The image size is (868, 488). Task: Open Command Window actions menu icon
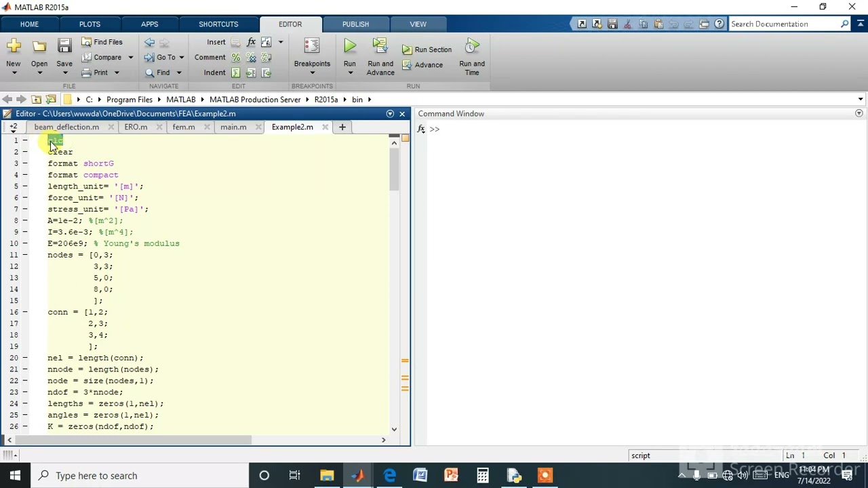click(x=859, y=114)
